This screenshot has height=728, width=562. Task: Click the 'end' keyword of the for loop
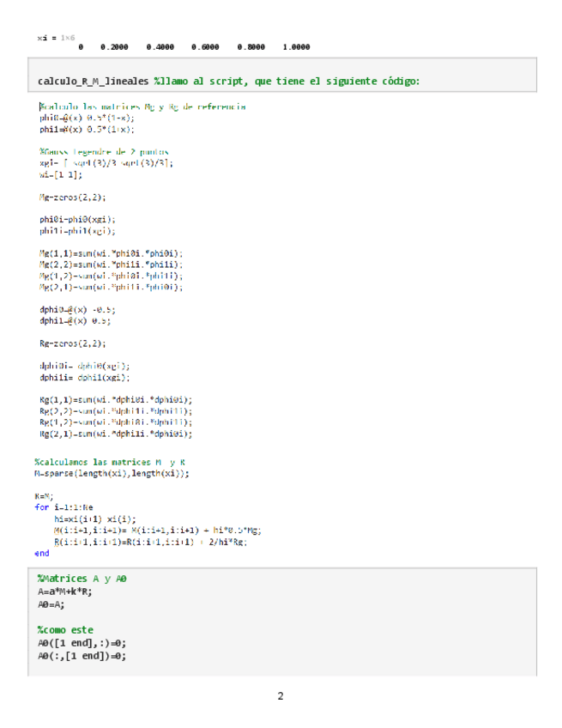coord(42,554)
